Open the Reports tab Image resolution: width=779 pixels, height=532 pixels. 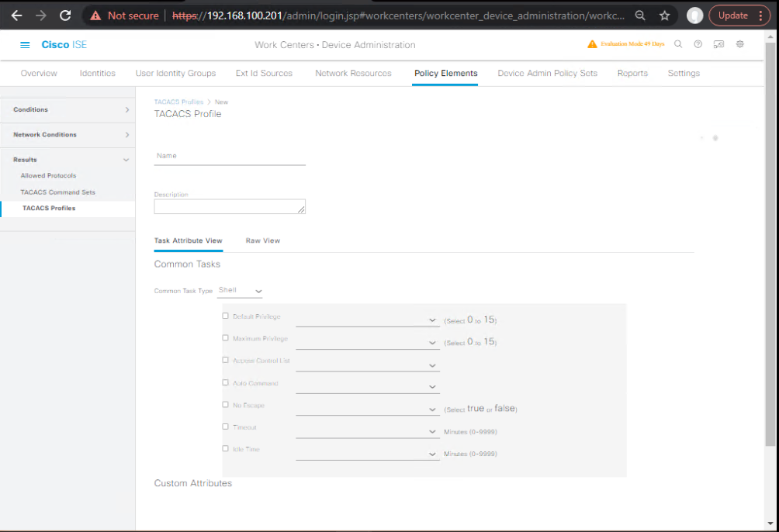point(632,73)
